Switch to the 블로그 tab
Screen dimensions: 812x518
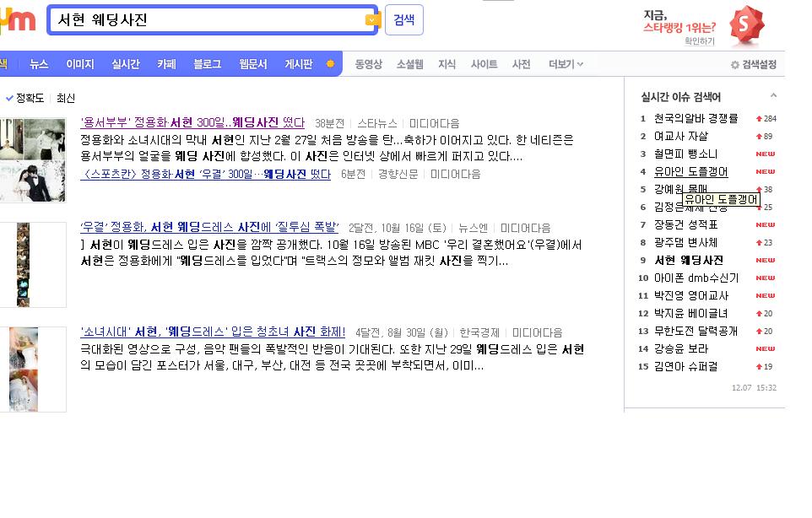tap(207, 64)
